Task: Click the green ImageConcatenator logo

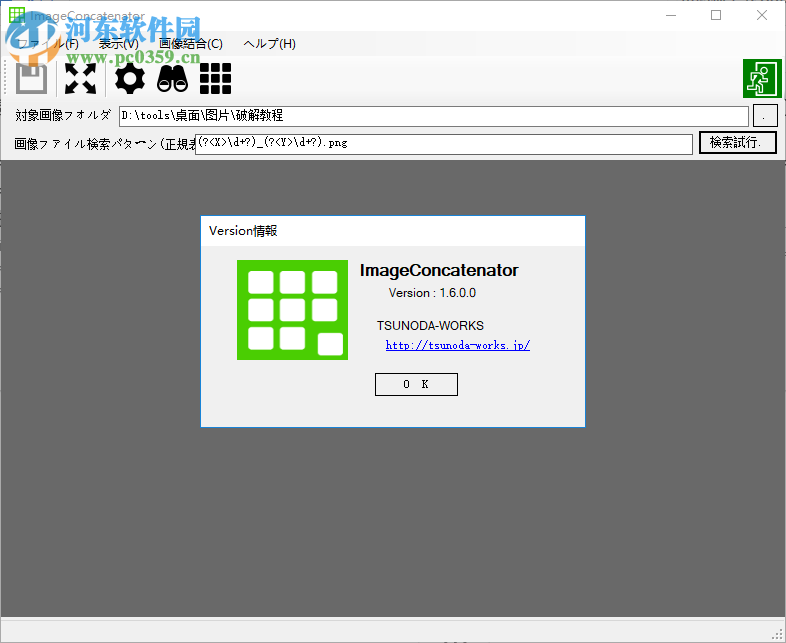Action: tap(292, 310)
